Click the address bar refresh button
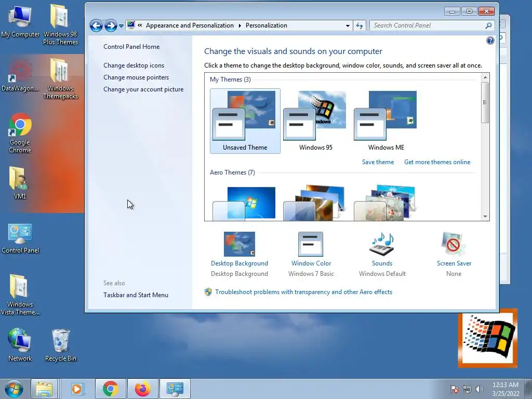This screenshot has height=399, width=532. click(x=360, y=25)
